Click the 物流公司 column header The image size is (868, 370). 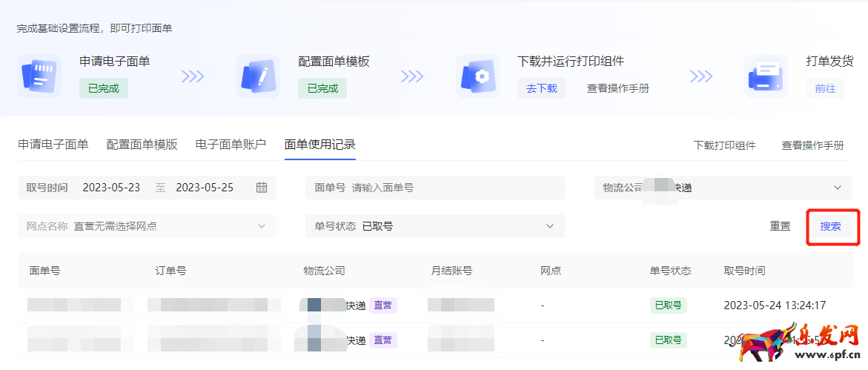[325, 271]
